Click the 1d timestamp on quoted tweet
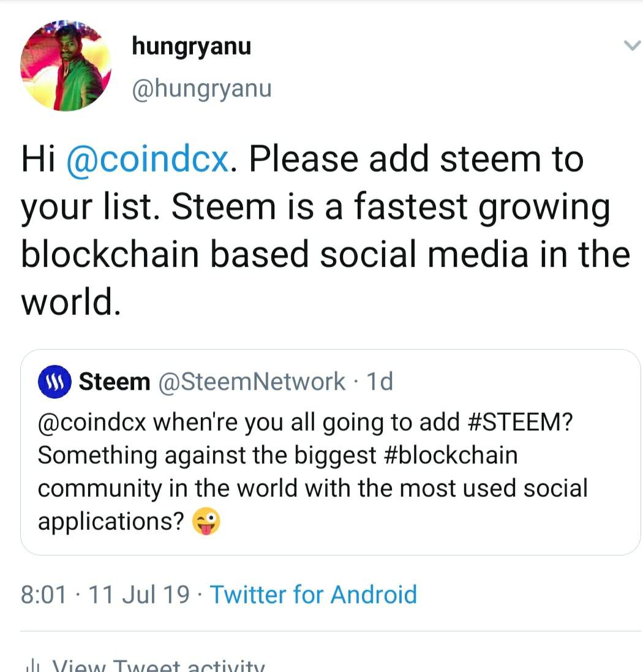 [x=378, y=382]
